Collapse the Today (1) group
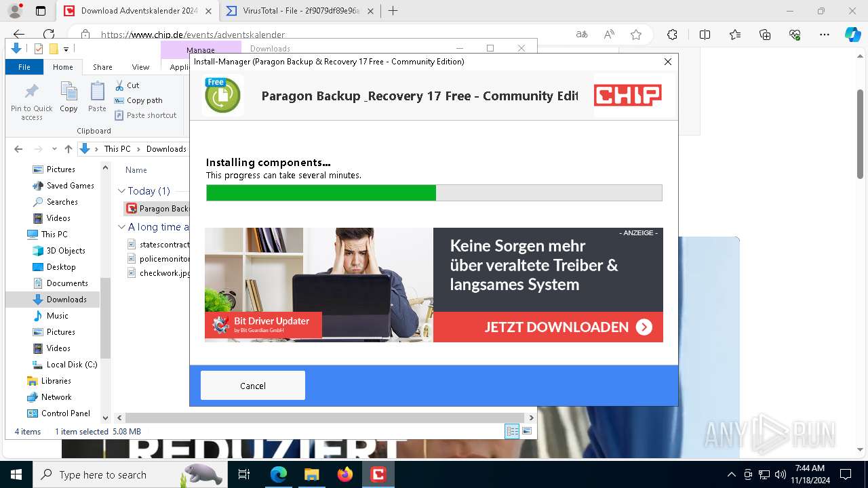 [x=121, y=191]
